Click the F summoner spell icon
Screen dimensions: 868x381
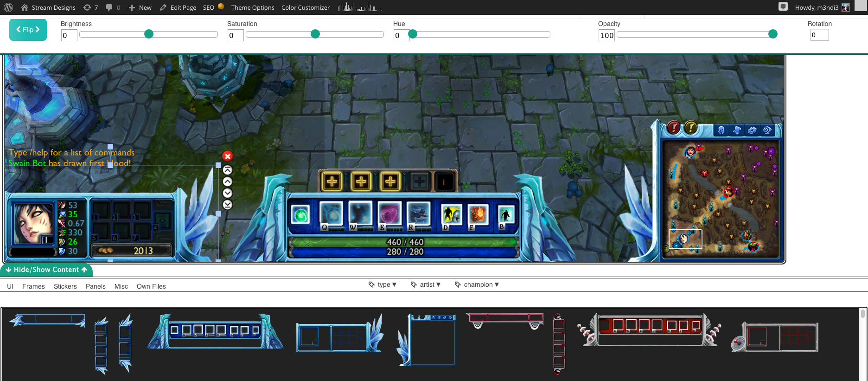(x=478, y=215)
